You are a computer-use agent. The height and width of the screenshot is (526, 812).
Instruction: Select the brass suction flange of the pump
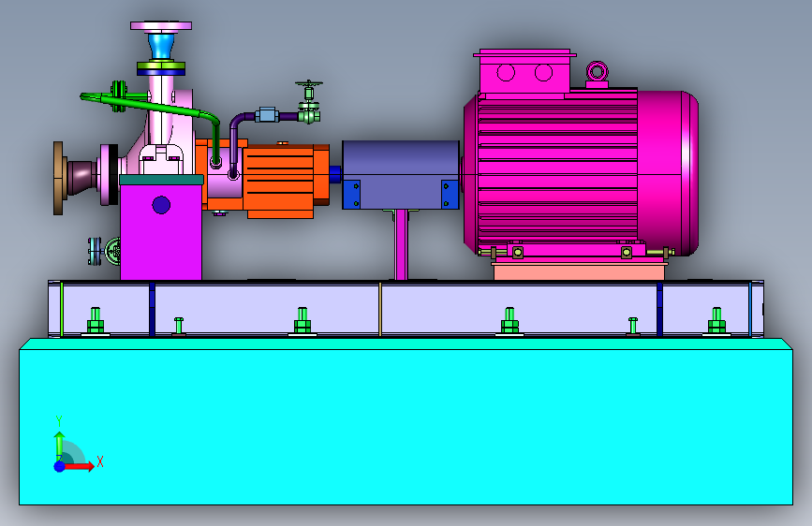[x=58, y=178]
